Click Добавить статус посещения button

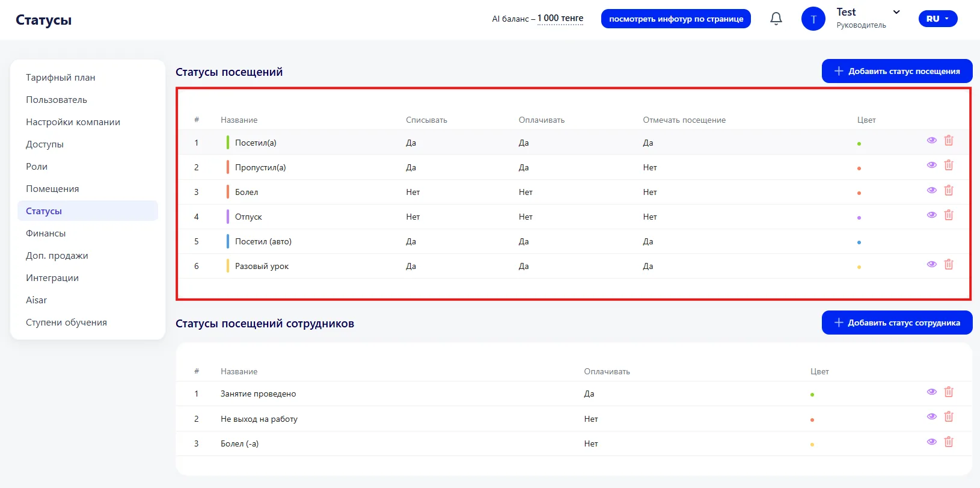click(897, 71)
